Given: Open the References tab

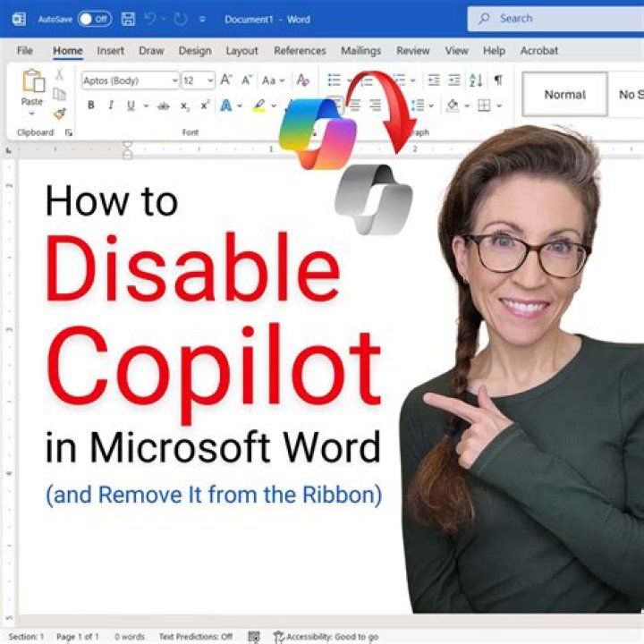Looking at the screenshot, I should click(x=300, y=50).
